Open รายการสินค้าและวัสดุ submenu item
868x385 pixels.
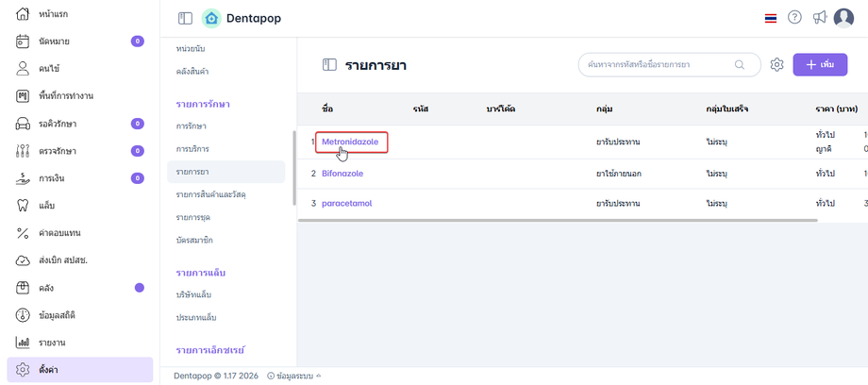[x=217, y=194]
